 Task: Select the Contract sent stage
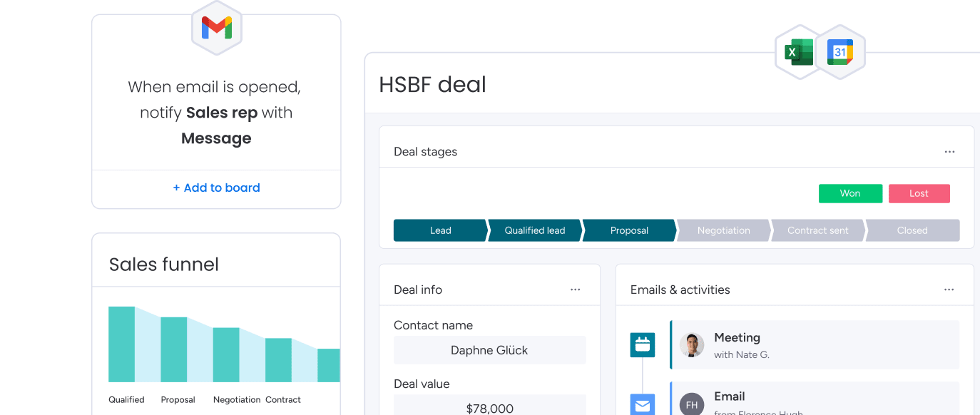(x=818, y=230)
